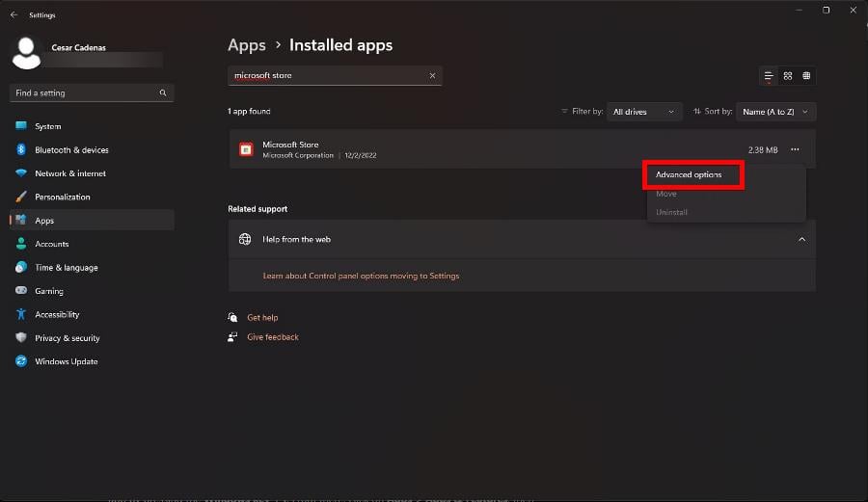Click the back arrow in Settings

point(14,14)
